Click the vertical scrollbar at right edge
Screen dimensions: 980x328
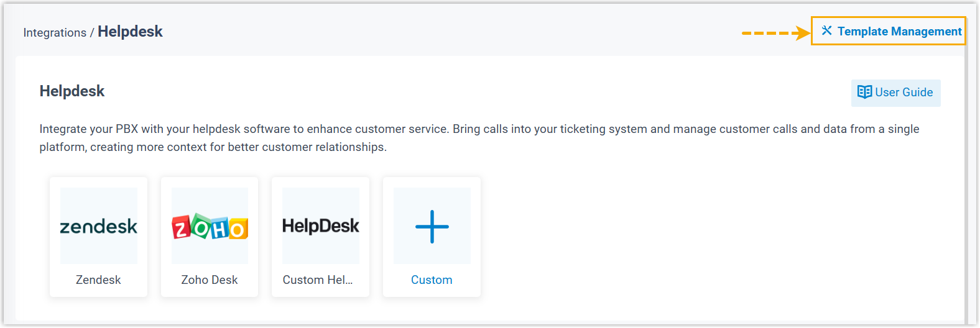[x=966, y=186]
